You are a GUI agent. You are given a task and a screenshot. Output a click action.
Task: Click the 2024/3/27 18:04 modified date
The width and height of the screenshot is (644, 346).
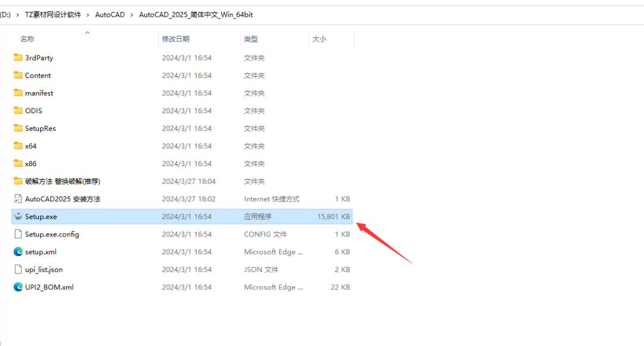(x=188, y=181)
